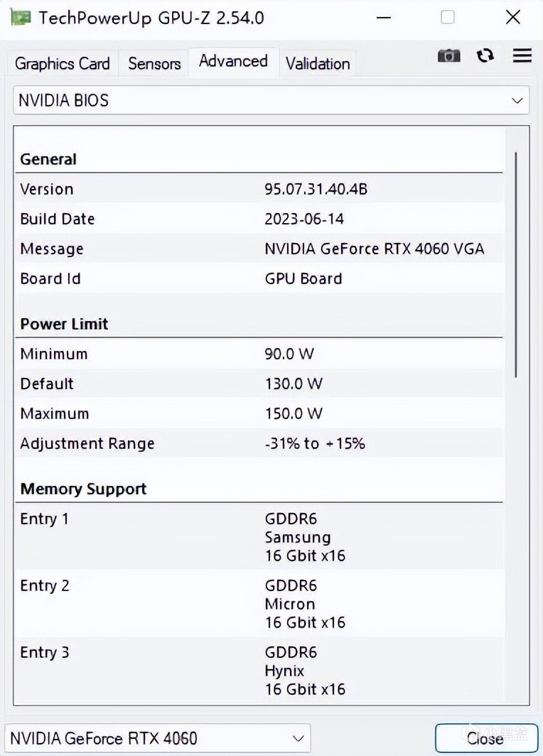Click the Message row label
This screenshot has height=756, width=543.
click(x=52, y=249)
